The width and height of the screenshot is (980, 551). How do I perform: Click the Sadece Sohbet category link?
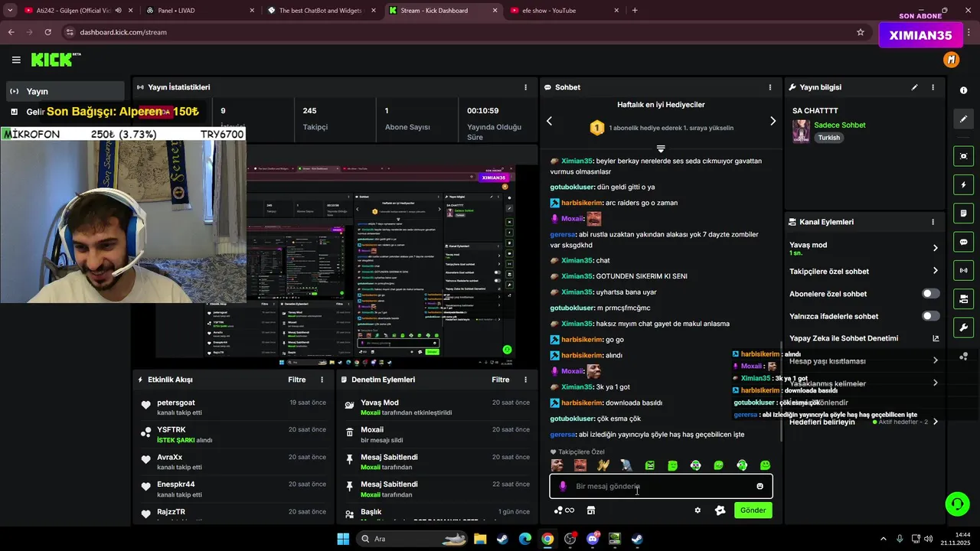[x=840, y=125]
